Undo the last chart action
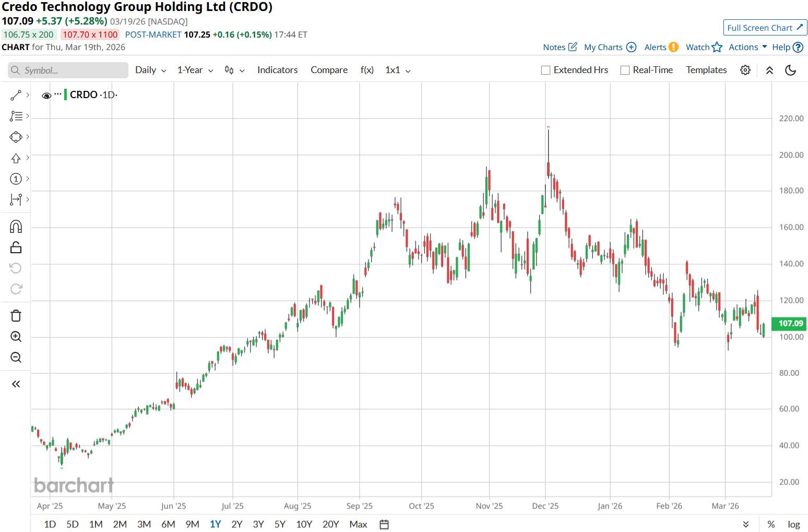The image size is (808, 532). 16,268
